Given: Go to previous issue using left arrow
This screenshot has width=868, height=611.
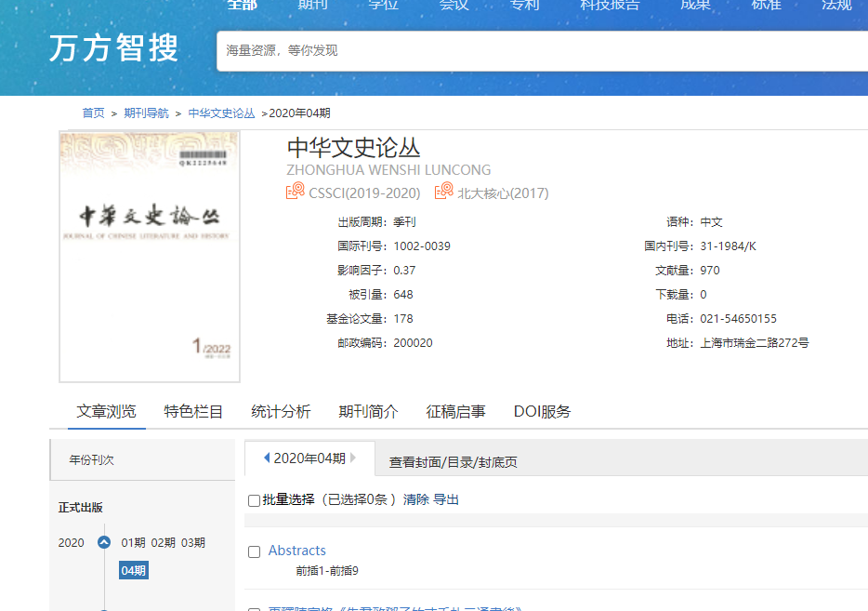Looking at the screenshot, I should (267, 458).
